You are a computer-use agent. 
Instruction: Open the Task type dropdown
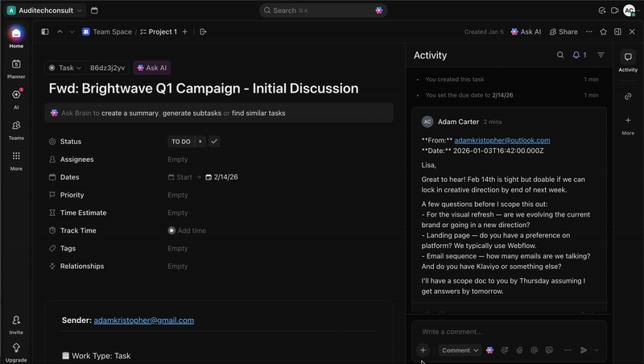coord(64,68)
